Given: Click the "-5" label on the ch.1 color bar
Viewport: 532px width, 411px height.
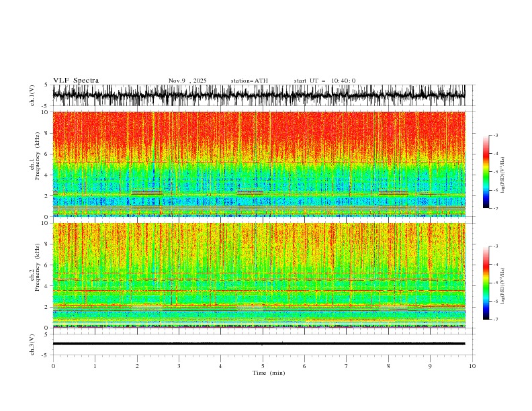Looking at the screenshot, I should point(495,172).
